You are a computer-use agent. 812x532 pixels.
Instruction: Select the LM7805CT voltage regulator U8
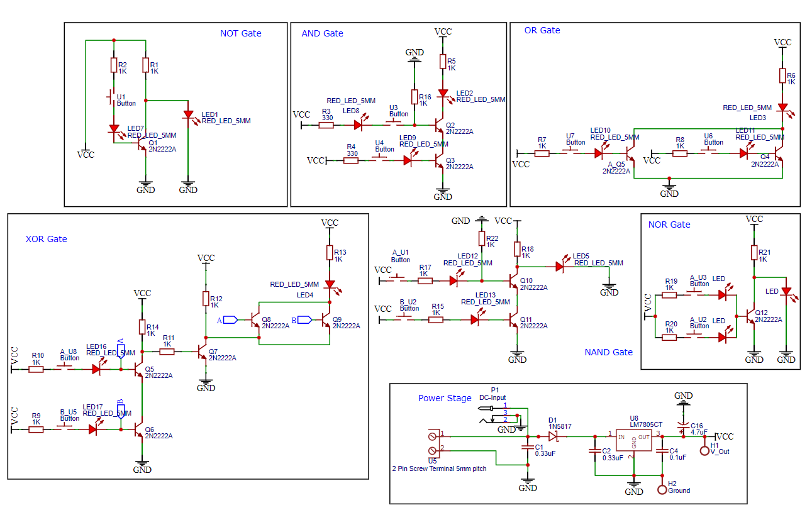pos(635,439)
